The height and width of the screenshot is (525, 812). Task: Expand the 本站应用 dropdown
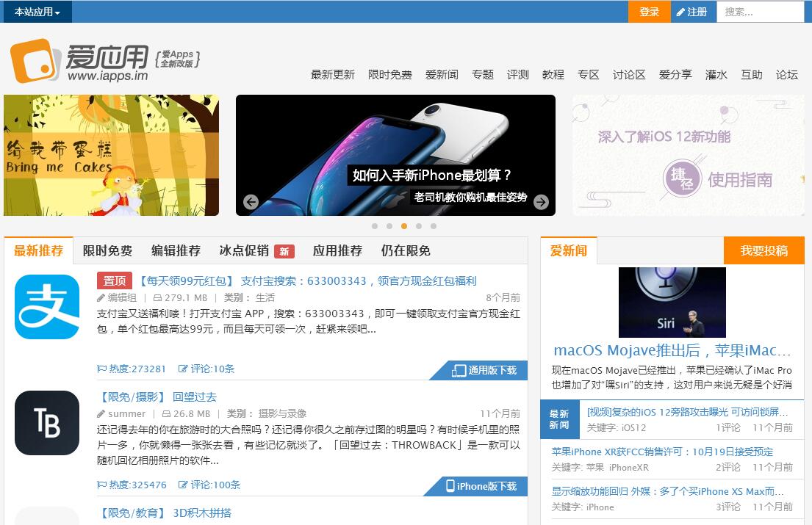point(37,12)
